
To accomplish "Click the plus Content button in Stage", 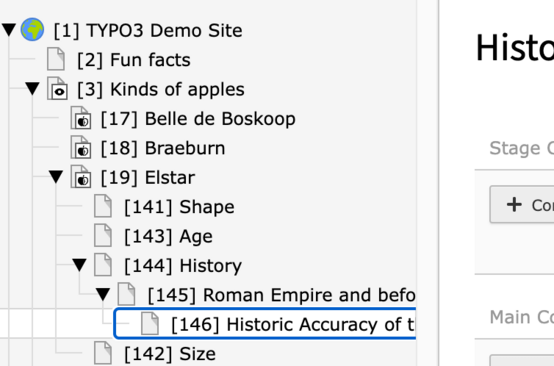I will [x=522, y=205].
